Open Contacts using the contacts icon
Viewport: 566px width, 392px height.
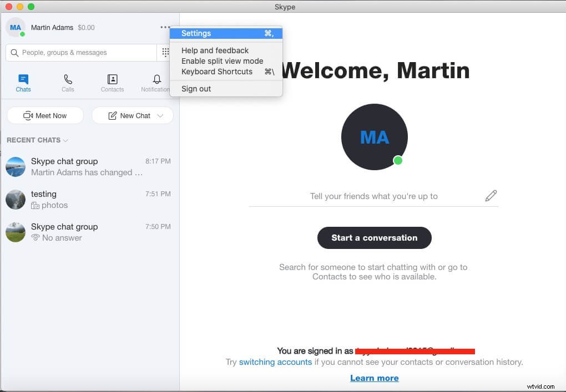click(x=112, y=79)
